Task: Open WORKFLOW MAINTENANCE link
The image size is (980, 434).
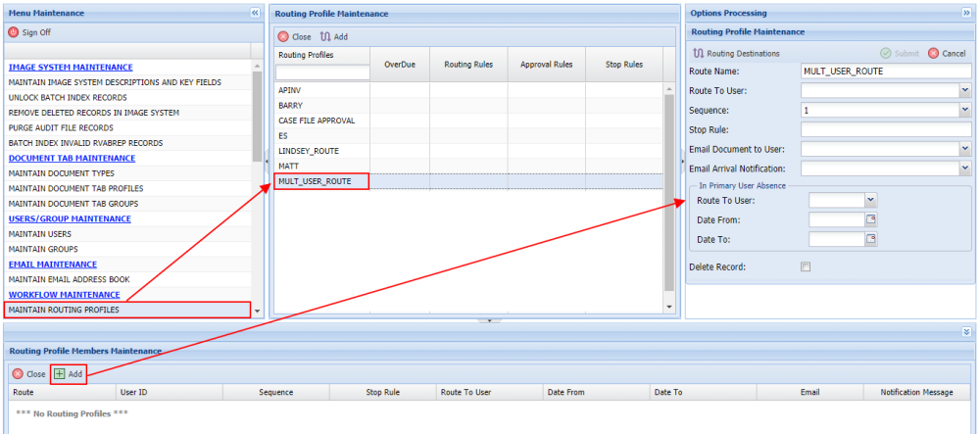Action: tap(65, 294)
